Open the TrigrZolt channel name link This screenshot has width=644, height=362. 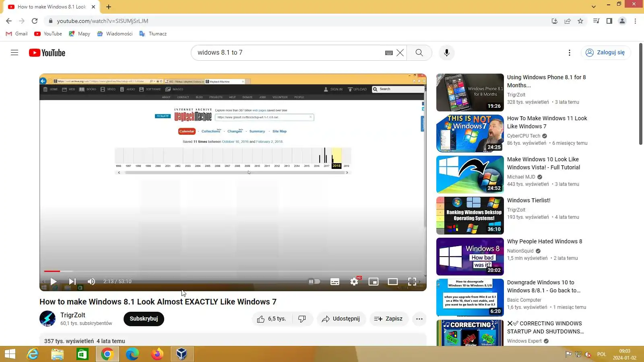pyautogui.click(x=73, y=315)
